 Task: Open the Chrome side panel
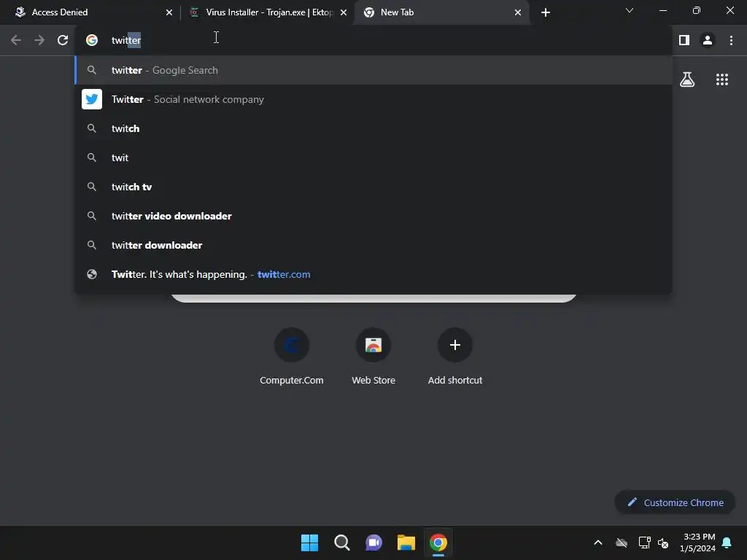point(684,41)
